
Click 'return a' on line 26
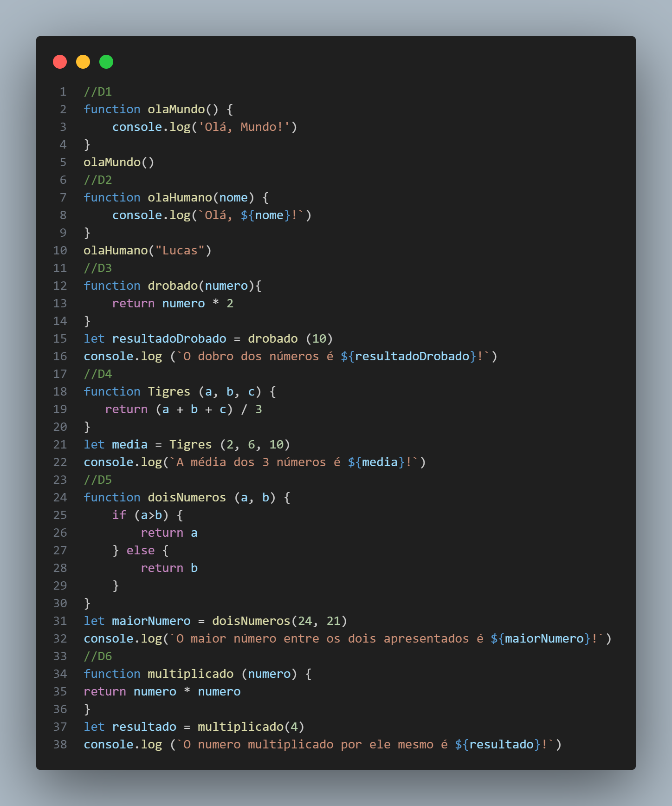(x=169, y=533)
